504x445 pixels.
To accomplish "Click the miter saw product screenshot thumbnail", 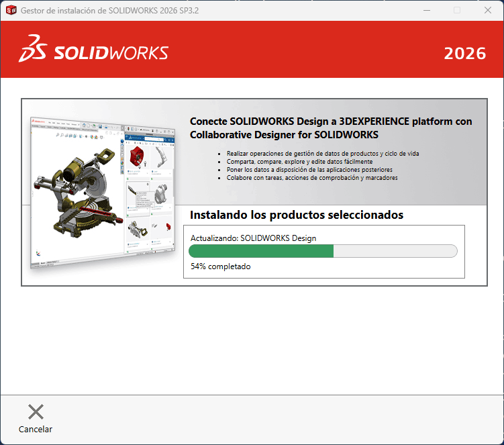I will (103, 192).
